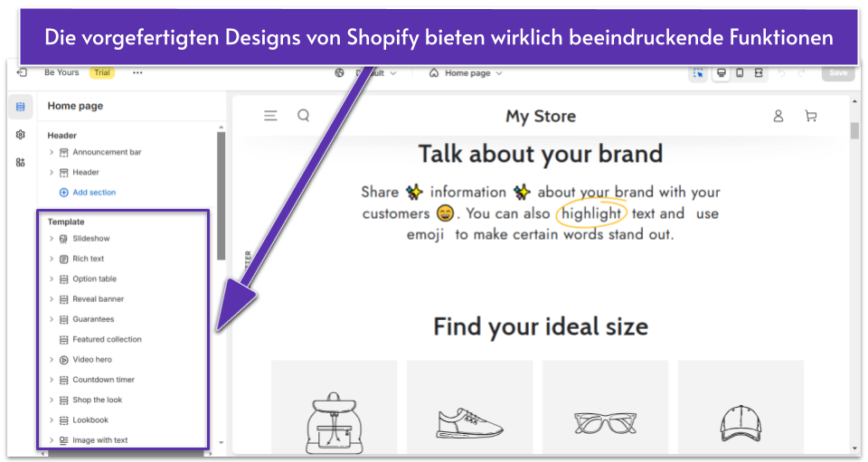Open App embeds icon in sidebar
The image size is (868, 462).
(21, 162)
